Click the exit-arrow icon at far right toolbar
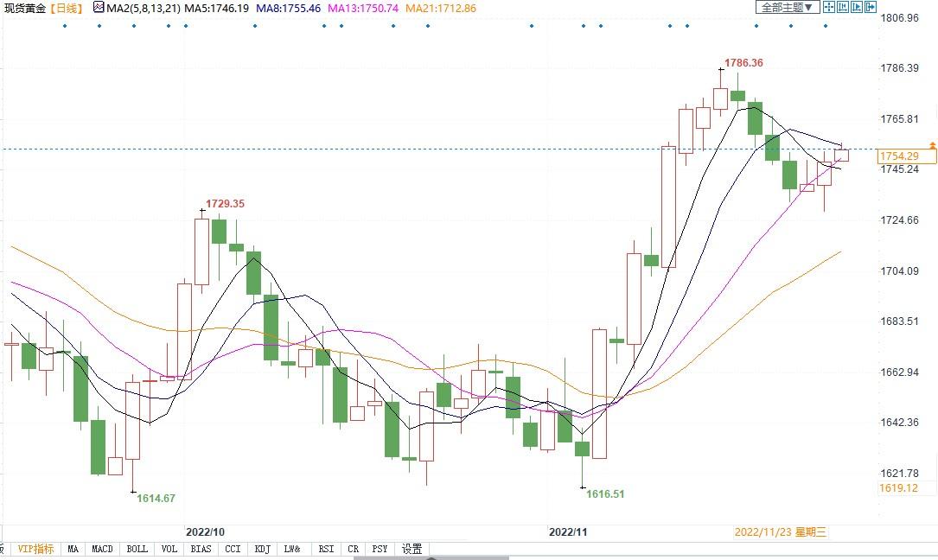Screen dimensions: 938x560 [871, 7]
